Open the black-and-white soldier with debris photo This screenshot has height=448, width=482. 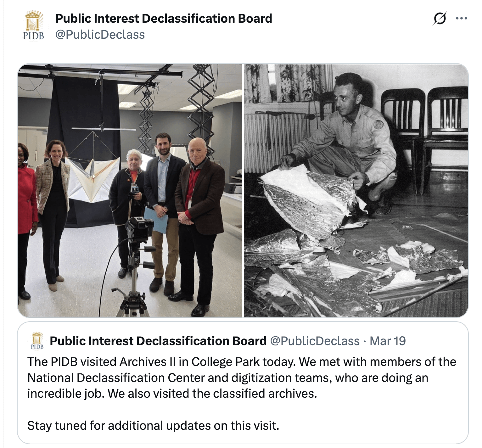356,190
